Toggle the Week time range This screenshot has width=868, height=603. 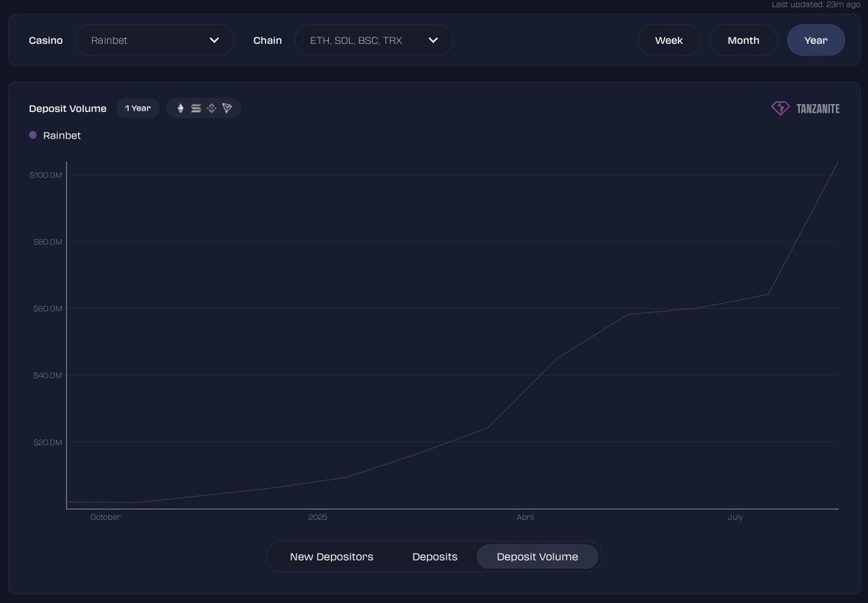668,40
